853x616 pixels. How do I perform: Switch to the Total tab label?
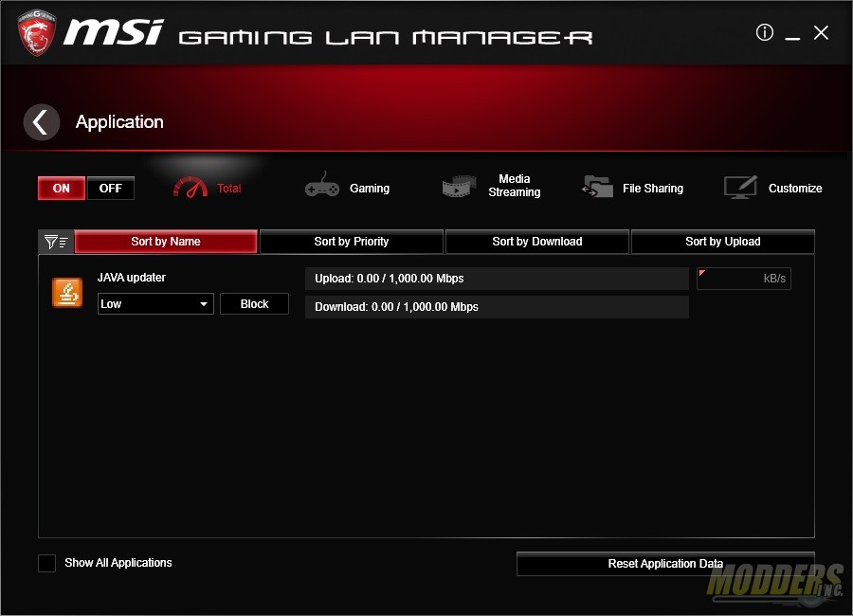point(229,189)
